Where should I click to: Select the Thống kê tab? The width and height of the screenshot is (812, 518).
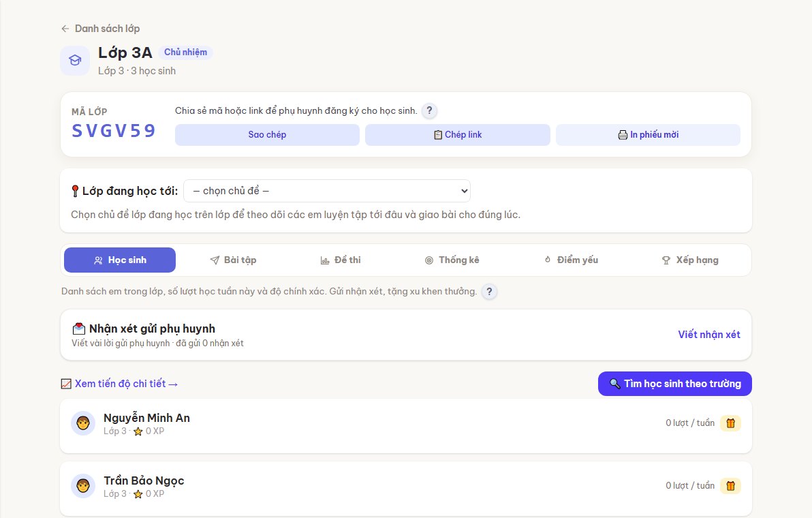[452, 260]
